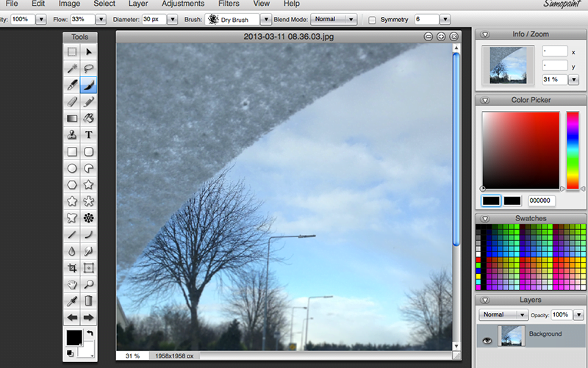Viewport: 588px width, 368px height.
Task: Swap foreground and background colors arrow
Action: (90, 333)
